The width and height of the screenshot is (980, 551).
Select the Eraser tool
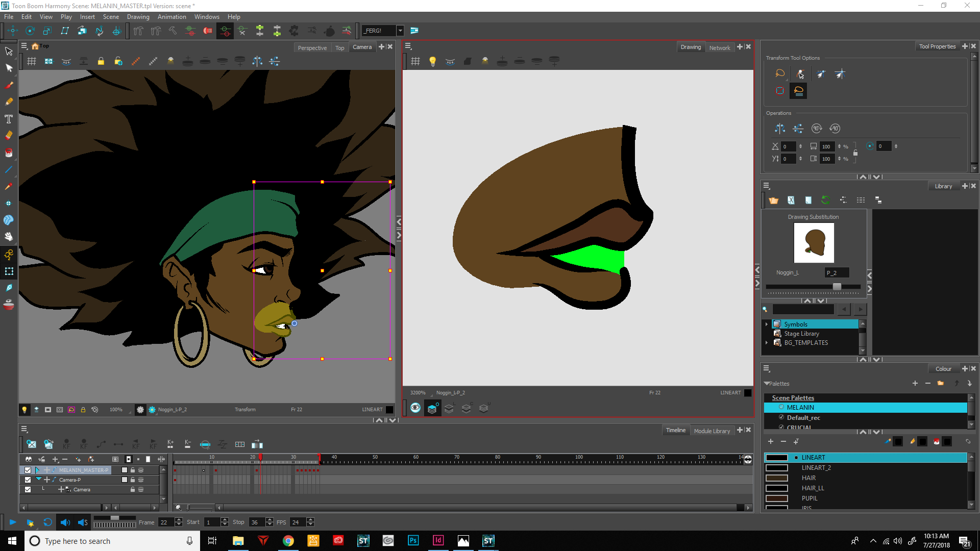coord(9,136)
